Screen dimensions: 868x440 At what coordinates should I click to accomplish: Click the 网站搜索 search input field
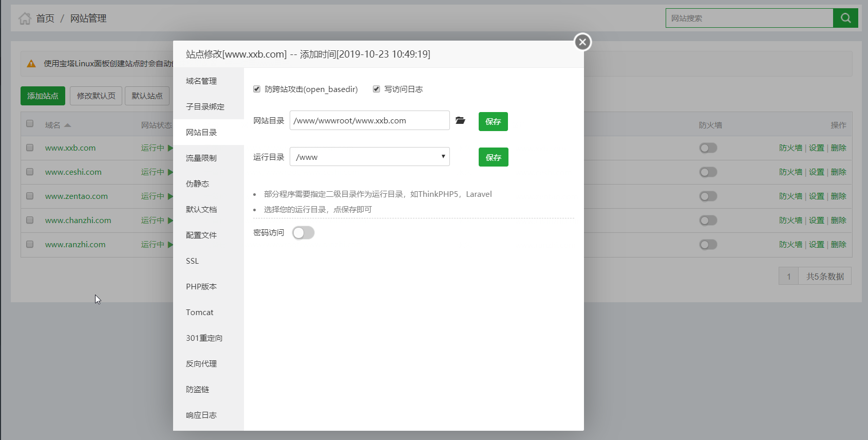pyautogui.click(x=749, y=18)
